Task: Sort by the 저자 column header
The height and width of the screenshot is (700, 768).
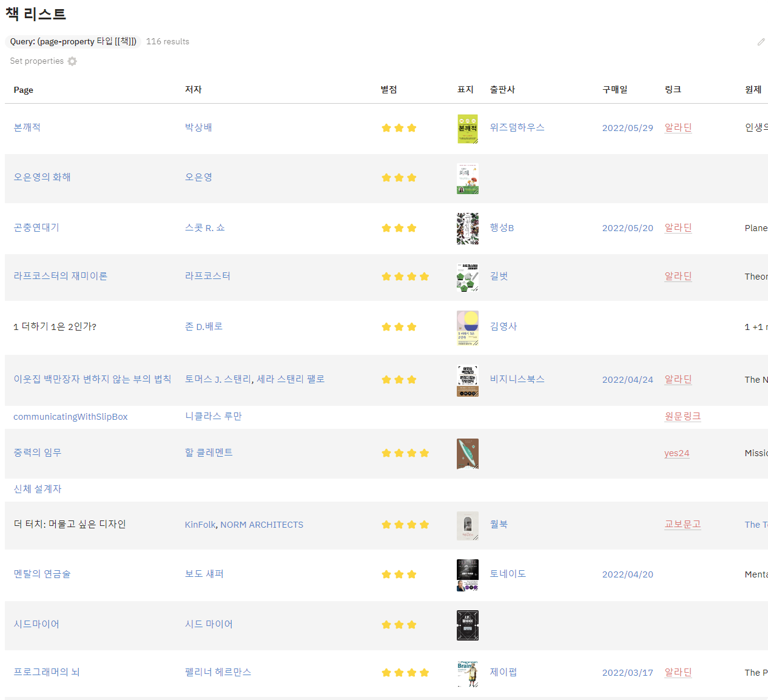Action: point(194,90)
